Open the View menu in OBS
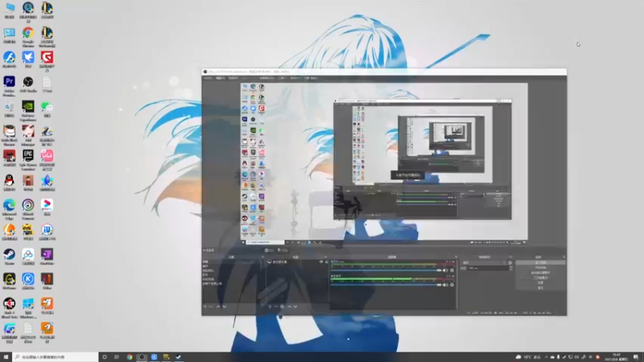644x362 pixels. click(233, 78)
